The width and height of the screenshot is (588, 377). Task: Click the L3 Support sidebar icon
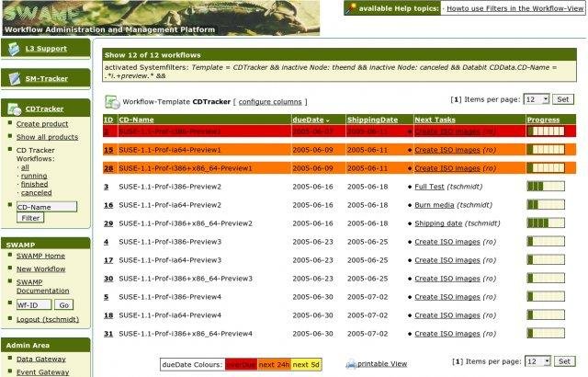pyautogui.click(x=14, y=49)
